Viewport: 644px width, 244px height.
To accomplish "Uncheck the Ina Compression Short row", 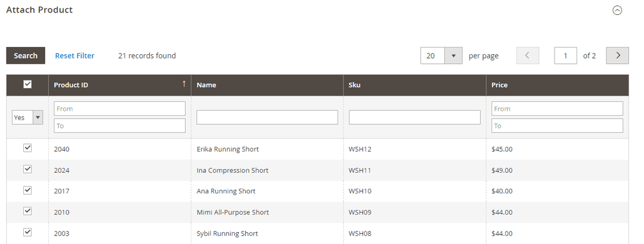I will pos(27,170).
